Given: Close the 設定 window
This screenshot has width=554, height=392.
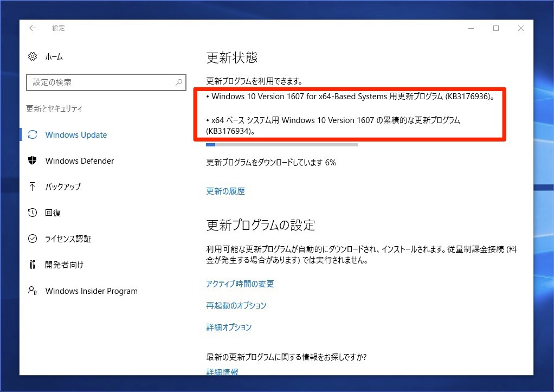Looking at the screenshot, I should click(521, 28).
